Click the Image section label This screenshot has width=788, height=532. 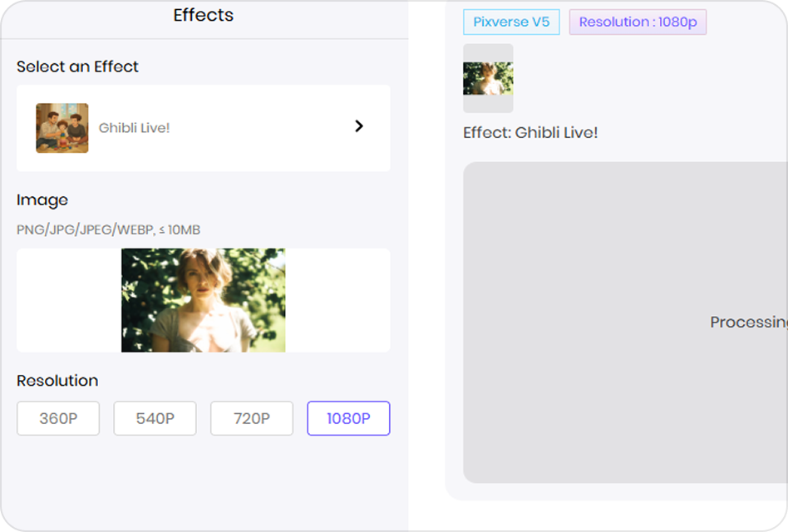coord(42,200)
